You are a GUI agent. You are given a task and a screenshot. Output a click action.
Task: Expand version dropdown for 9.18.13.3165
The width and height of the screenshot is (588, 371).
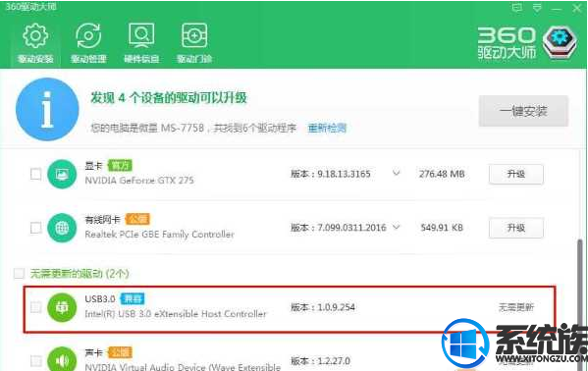pos(396,174)
